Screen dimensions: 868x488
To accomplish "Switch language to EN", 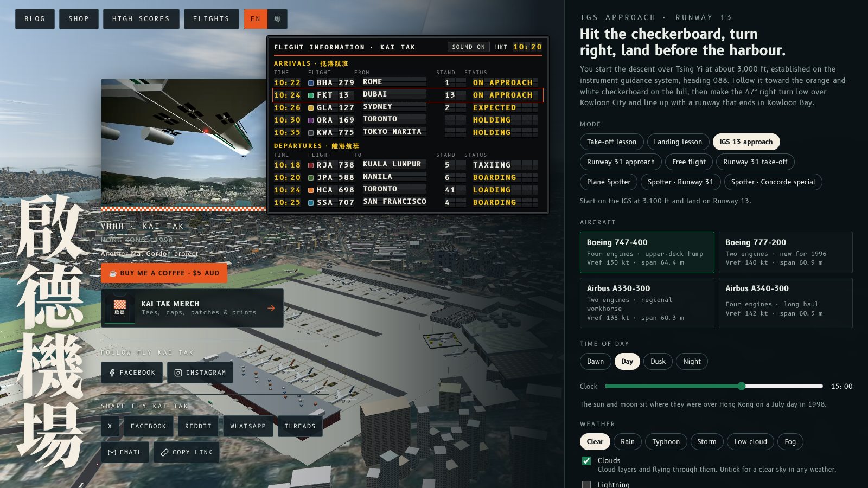I will point(256,19).
